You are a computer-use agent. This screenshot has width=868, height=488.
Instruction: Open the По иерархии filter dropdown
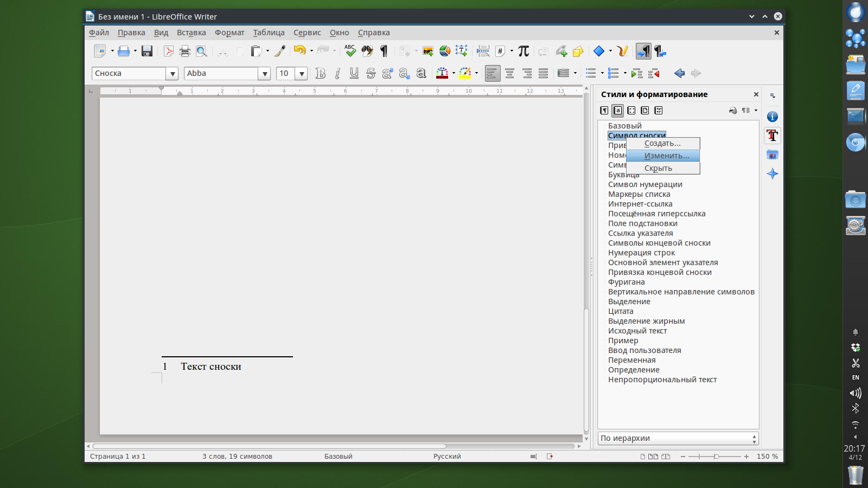click(x=678, y=438)
